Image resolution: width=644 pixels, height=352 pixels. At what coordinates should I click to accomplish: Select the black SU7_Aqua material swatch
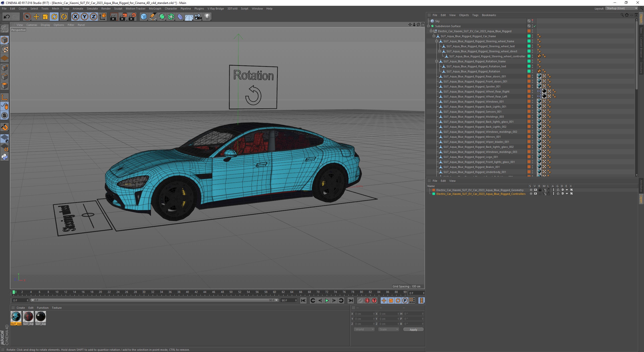[41, 317]
